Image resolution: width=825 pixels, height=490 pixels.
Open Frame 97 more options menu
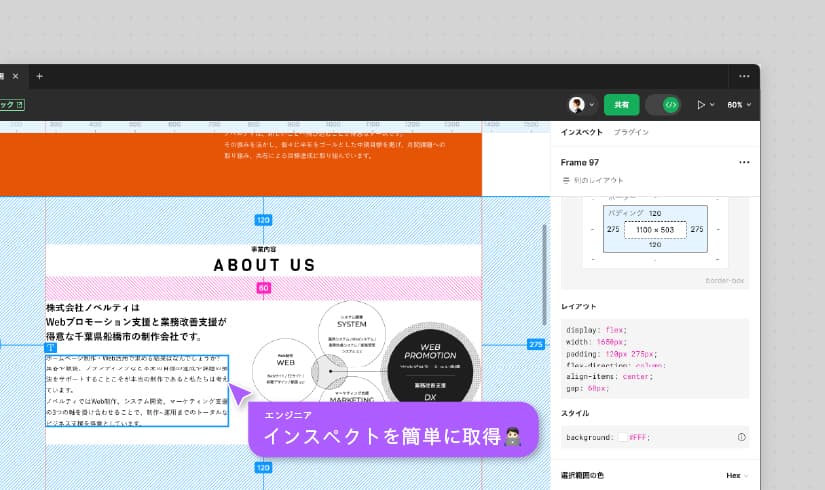[x=744, y=162]
